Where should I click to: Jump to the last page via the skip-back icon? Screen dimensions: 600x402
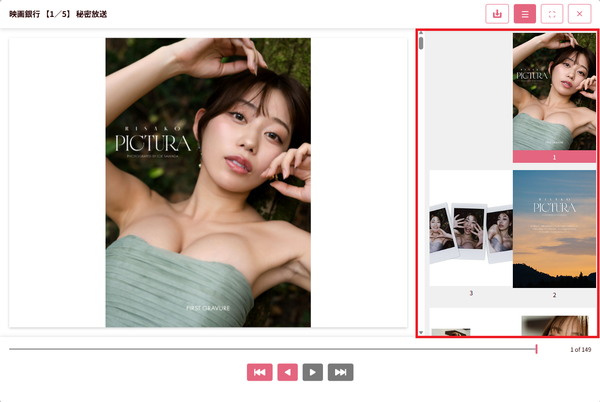(259, 372)
